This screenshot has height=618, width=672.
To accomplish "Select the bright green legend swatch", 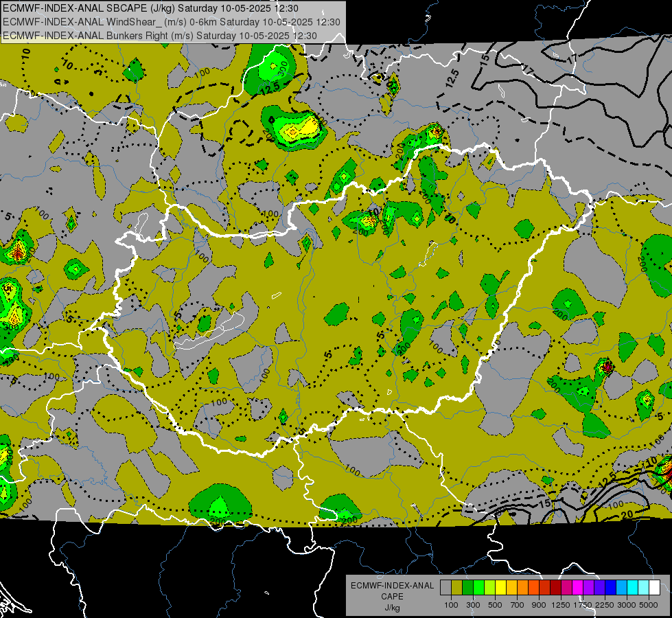I will pyautogui.click(x=478, y=587).
